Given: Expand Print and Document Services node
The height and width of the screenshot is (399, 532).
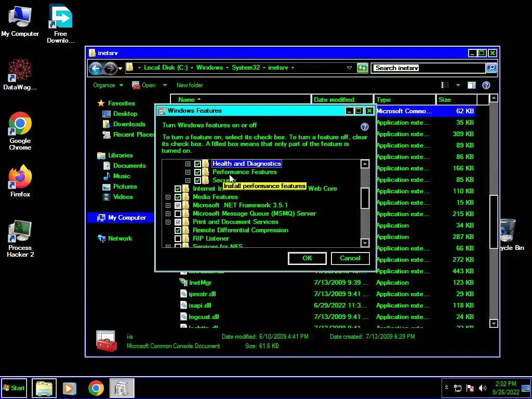Looking at the screenshot, I should point(168,222).
